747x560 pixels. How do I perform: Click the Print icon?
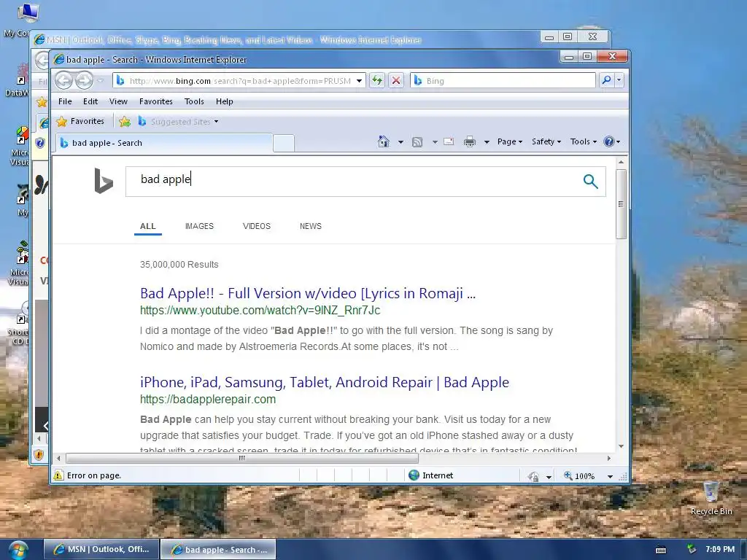click(x=470, y=141)
